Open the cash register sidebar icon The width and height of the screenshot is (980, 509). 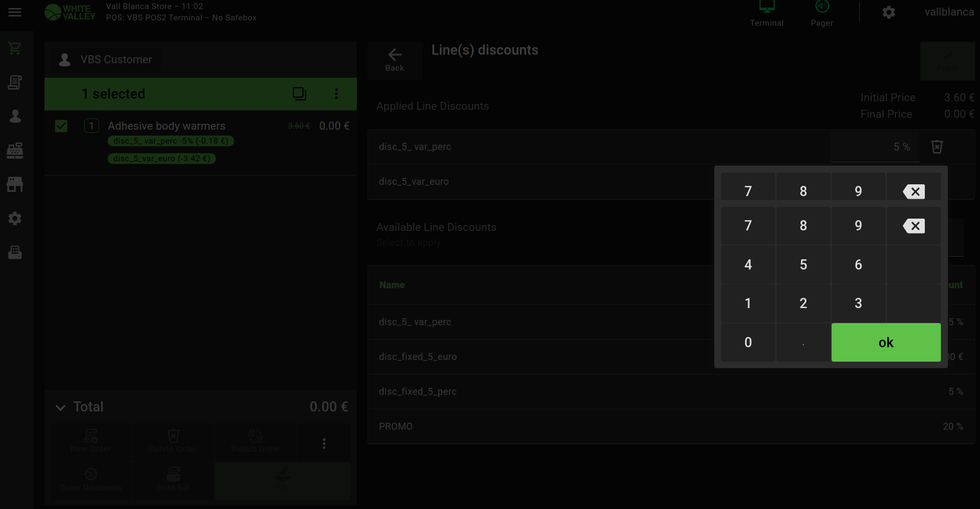coord(15,151)
